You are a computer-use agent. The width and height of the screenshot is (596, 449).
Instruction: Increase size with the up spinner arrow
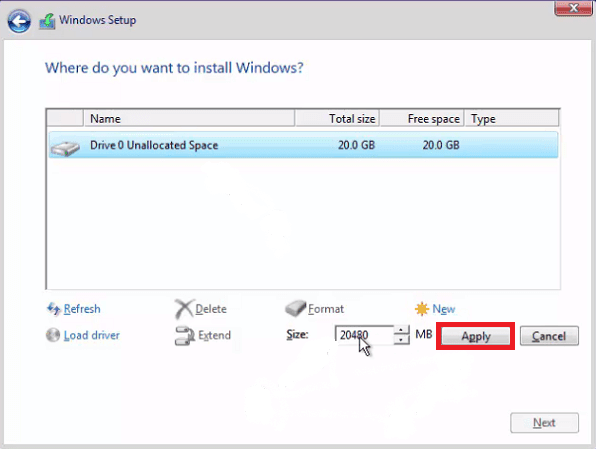pyautogui.click(x=401, y=330)
